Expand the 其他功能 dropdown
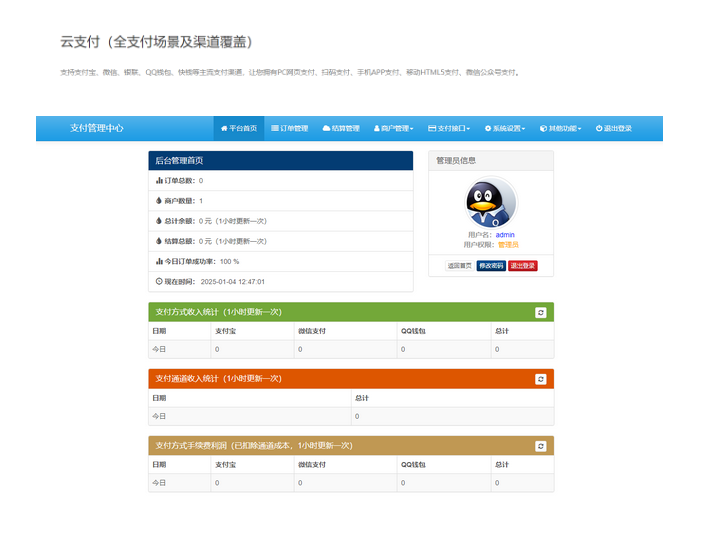Image resolution: width=722 pixels, height=541 pixels. pyautogui.click(x=560, y=128)
